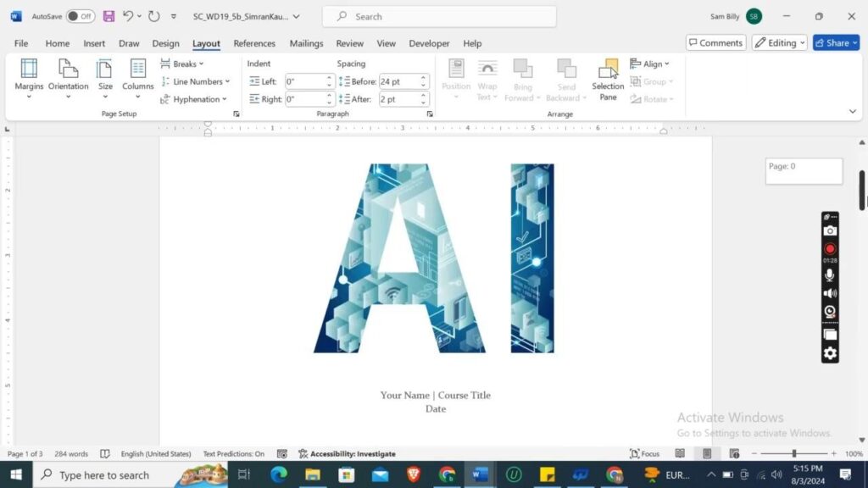Click the Search box in title bar
The image size is (868, 488).
point(440,17)
